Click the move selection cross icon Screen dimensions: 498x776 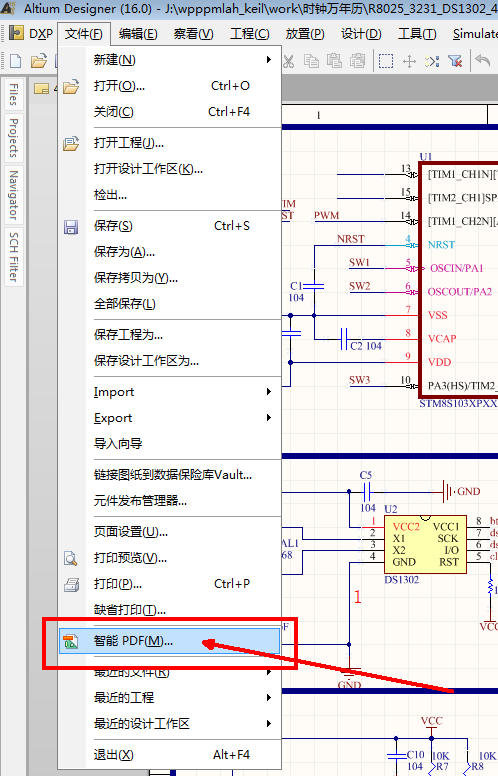409,61
